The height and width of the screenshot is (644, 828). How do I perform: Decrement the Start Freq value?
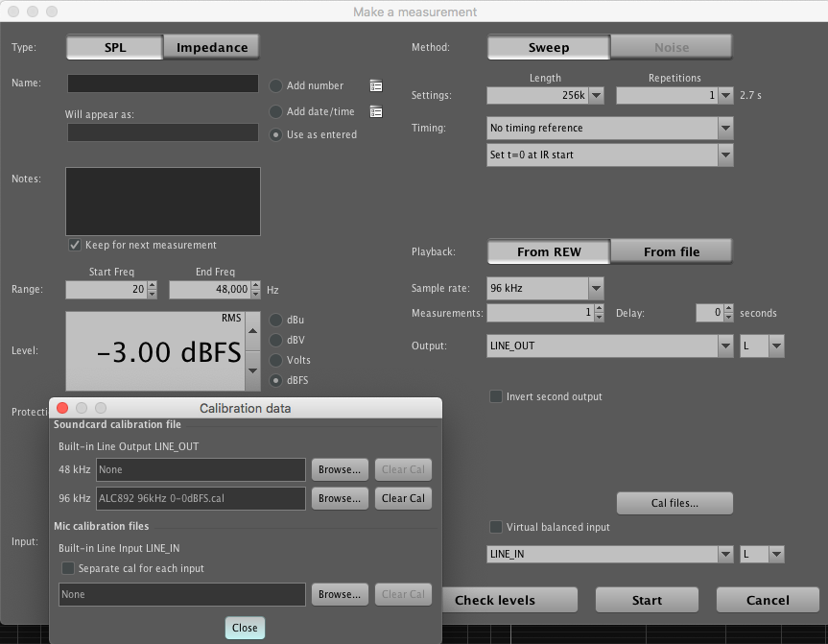tap(153, 294)
